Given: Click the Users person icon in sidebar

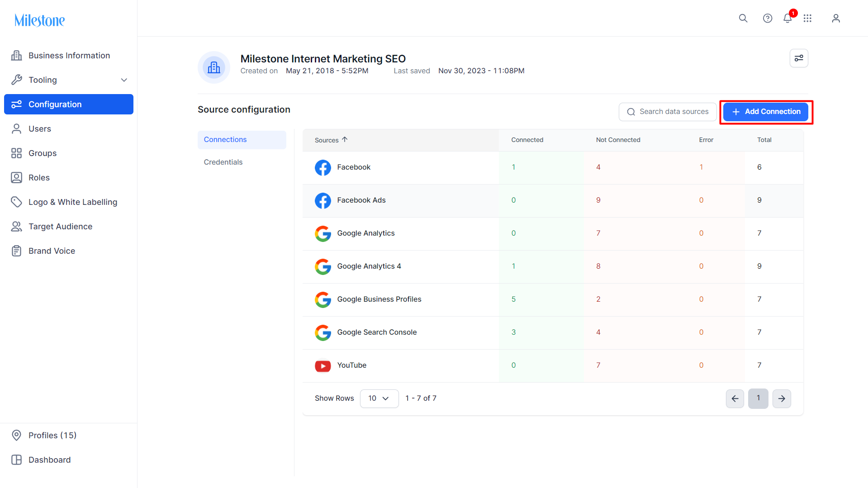Looking at the screenshot, I should pyautogui.click(x=17, y=129).
